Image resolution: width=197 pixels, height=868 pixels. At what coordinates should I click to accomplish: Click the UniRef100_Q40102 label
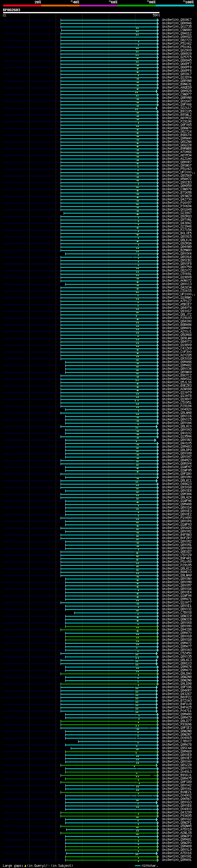pyautogui.click(x=177, y=433)
